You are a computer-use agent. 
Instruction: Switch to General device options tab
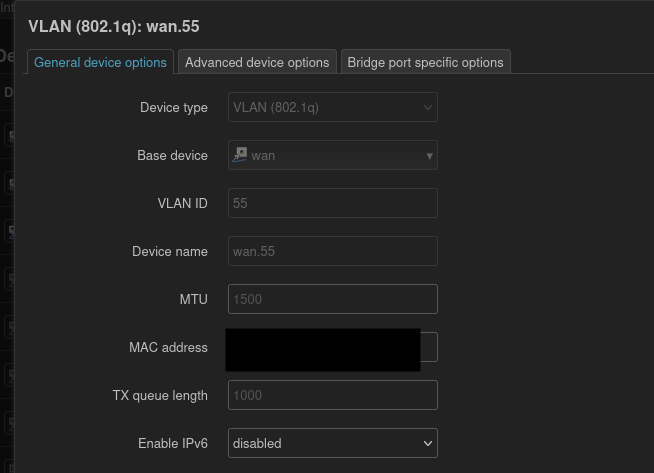pyautogui.click(x=100, y=62)
